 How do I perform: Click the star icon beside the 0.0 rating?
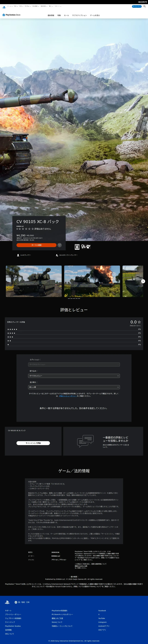tap(139, 322)
